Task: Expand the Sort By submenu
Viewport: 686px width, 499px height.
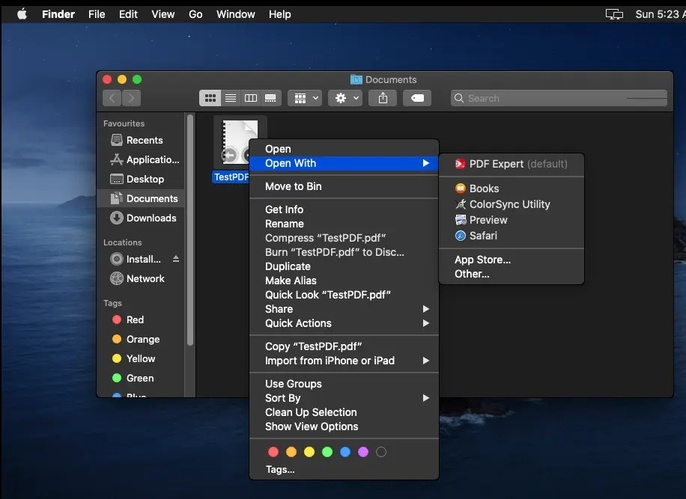Action: coord(283,398)
